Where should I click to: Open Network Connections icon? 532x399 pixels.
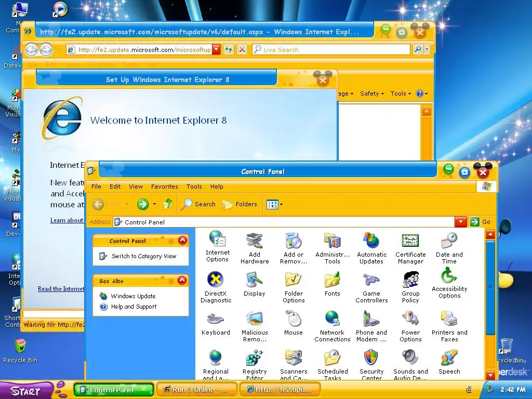(x=332, y=326)
